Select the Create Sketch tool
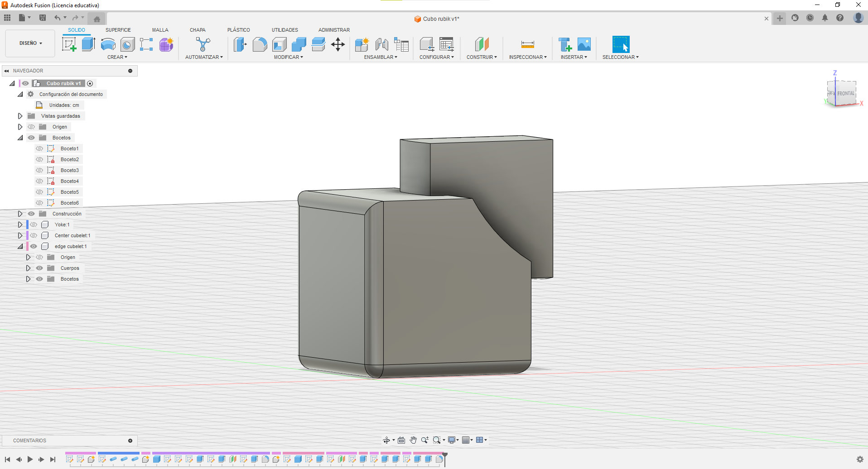Image resolution: width=868 pixels, height=469 pixels. coord(69,44)
